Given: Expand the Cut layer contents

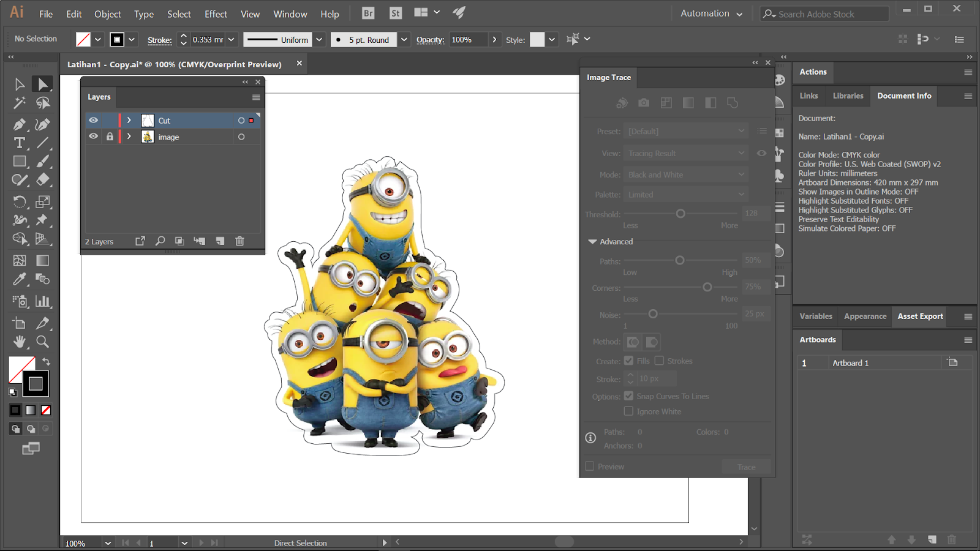Looking at the screenshot, I should point(129,121).
